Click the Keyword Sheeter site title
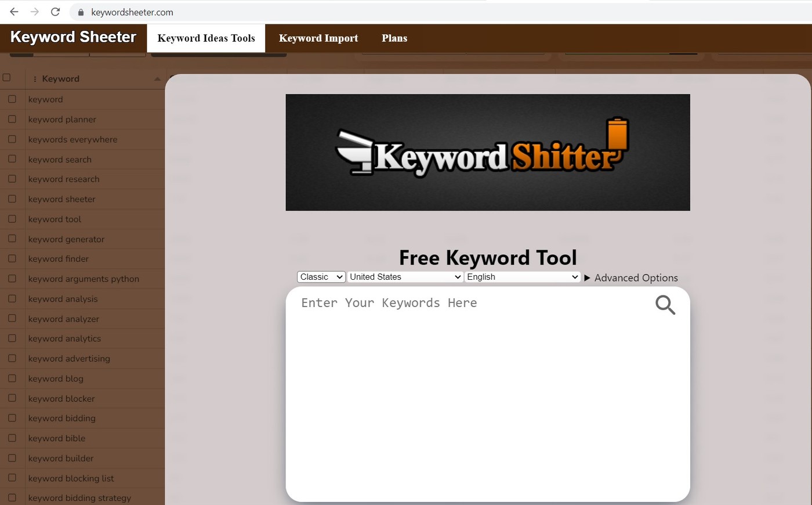812x505 pixels. point(73,37)
